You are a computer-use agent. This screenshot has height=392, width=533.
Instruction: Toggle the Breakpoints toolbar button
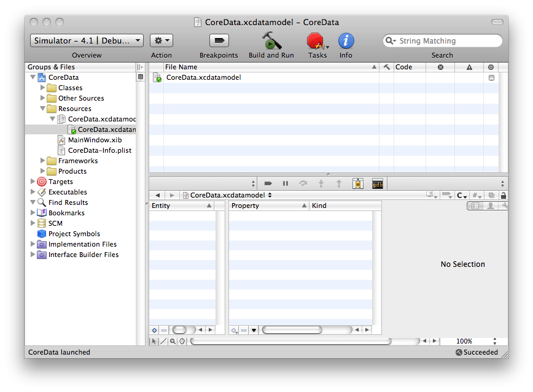pos(219,40)
